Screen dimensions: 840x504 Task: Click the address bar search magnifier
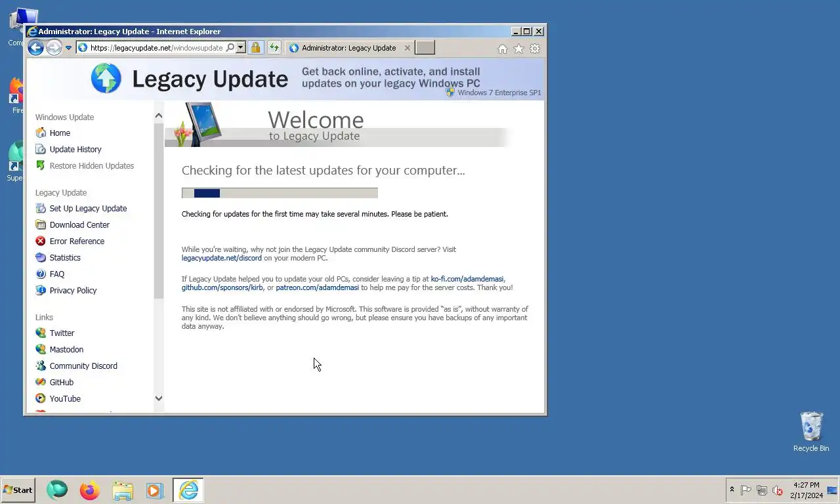[230, 48]
